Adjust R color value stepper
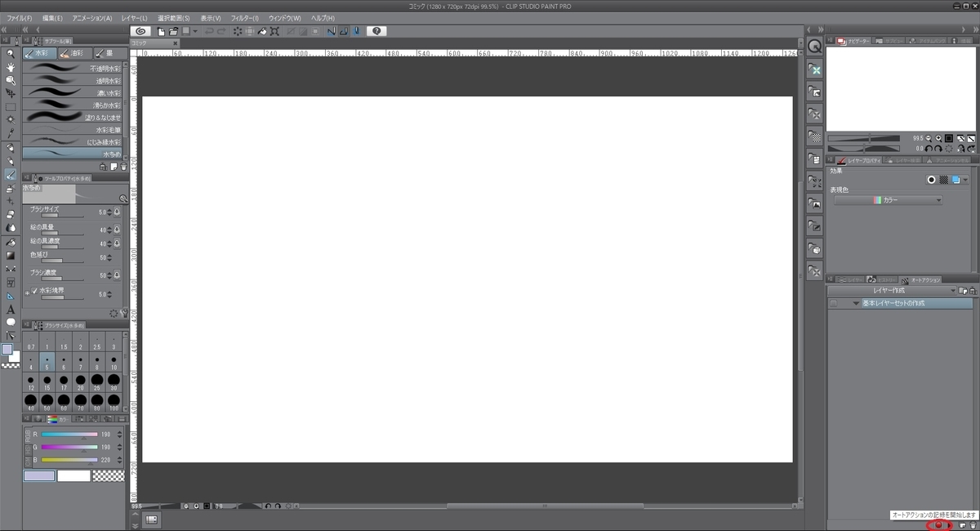 click(120, 435)
